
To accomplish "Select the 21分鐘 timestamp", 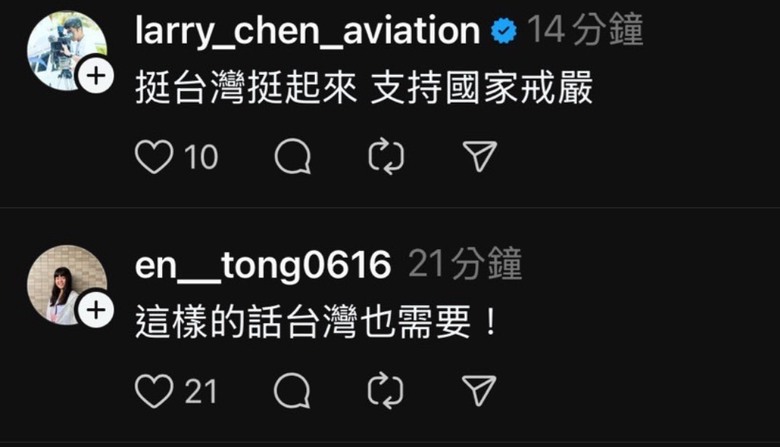I will pyautogui.click(x=465, y=264).
